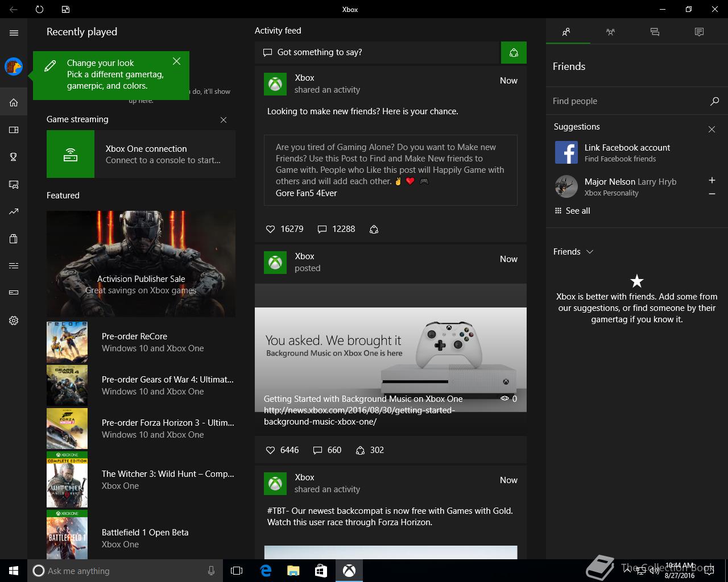The width and height of the screenshot is (728, 582).
Task: Open Connection console icon in the sidebar
Action: (x=14, y=293)
